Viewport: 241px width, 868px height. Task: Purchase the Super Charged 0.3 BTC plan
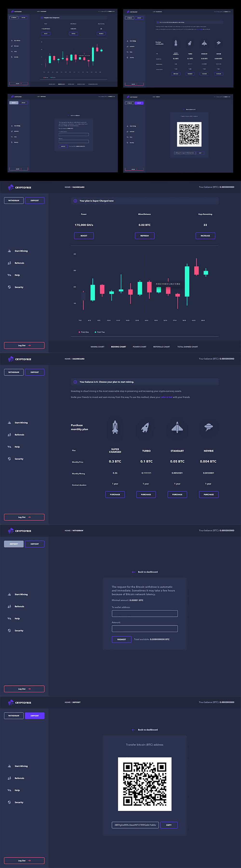point(115,494)
